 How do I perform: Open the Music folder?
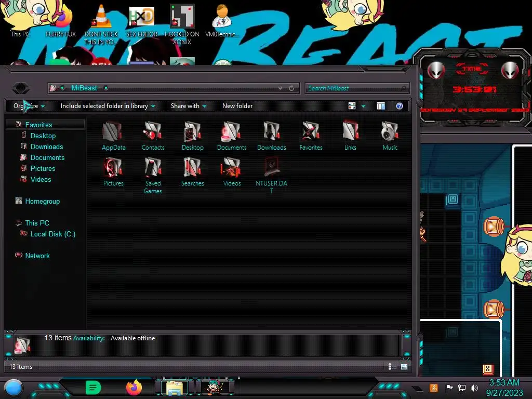tap(390, 136)
